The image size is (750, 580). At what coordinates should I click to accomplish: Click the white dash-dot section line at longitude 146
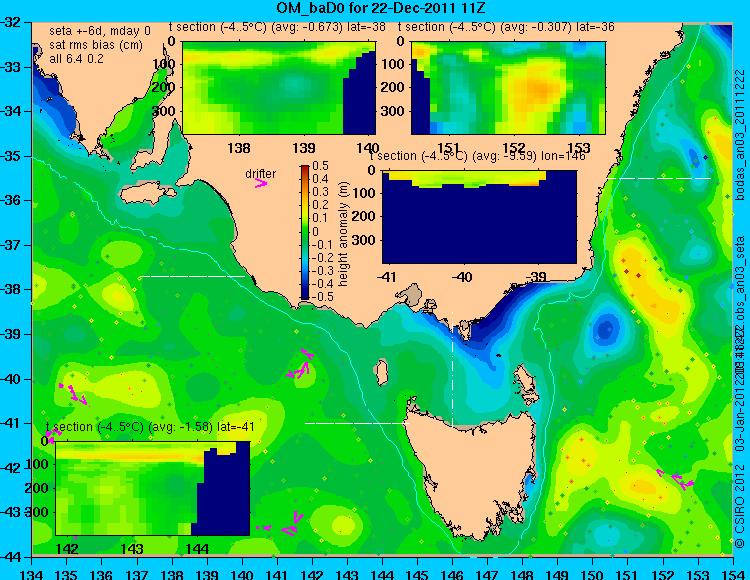pos(452,369)
